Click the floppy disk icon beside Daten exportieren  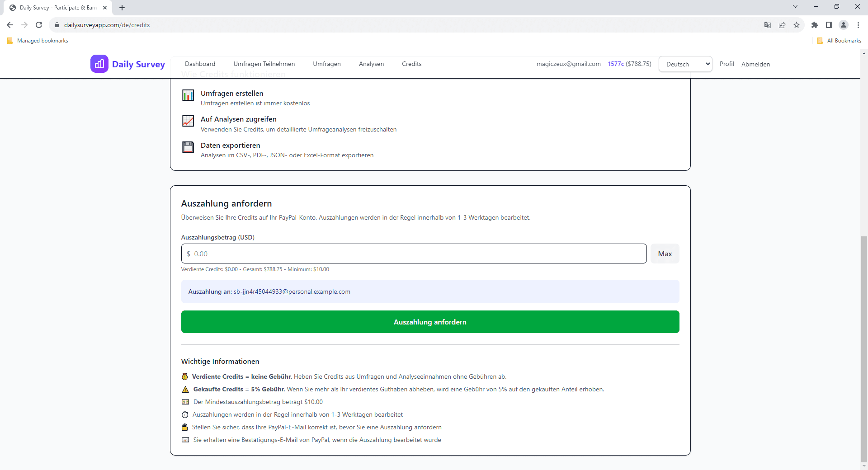pyautogui.click(x=188, y=147)
